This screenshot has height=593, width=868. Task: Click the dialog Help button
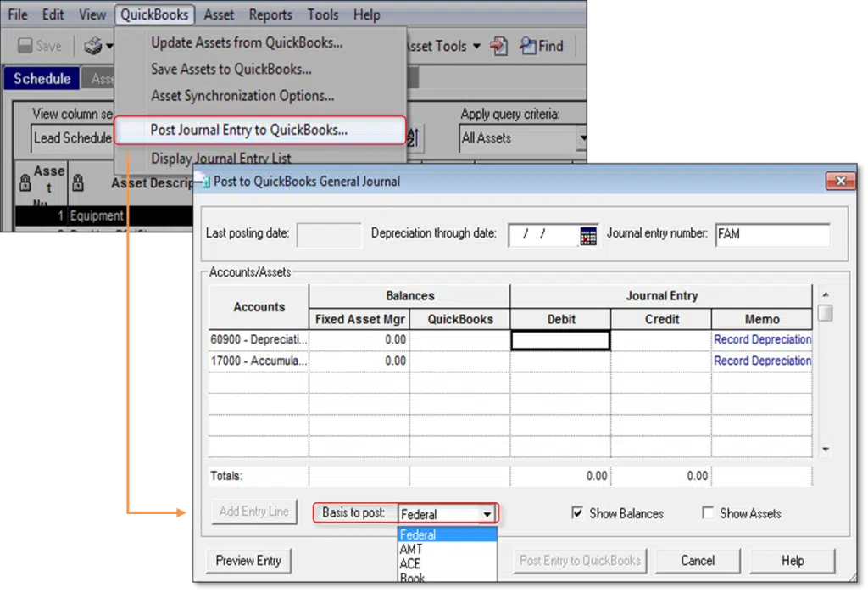pyautogui.click(x=793, y=561)
